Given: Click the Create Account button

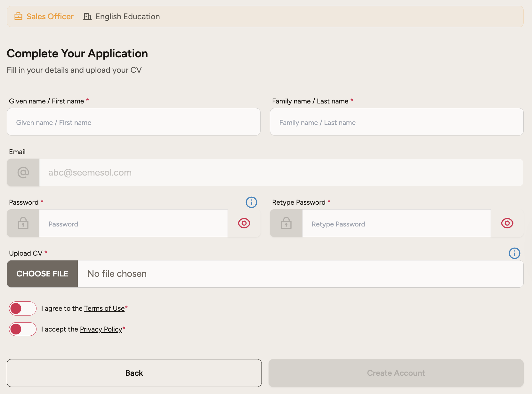Looking at the screenshot, I should click(396, 373).
